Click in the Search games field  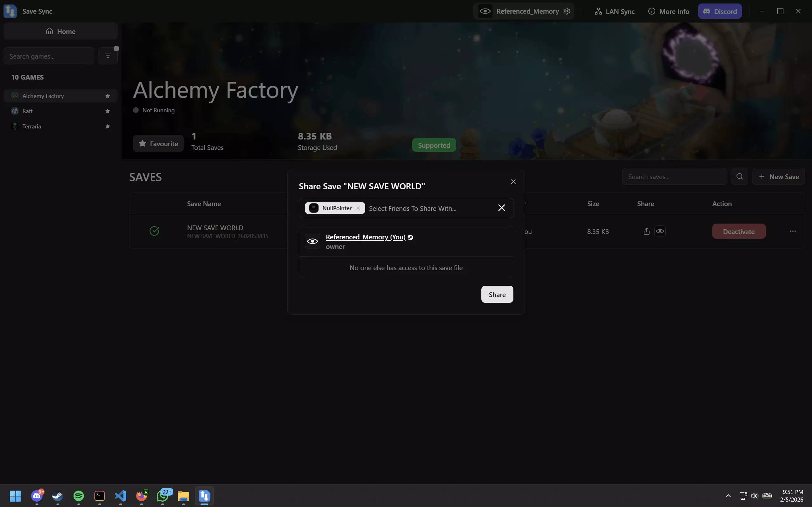[x=49, y=56]
